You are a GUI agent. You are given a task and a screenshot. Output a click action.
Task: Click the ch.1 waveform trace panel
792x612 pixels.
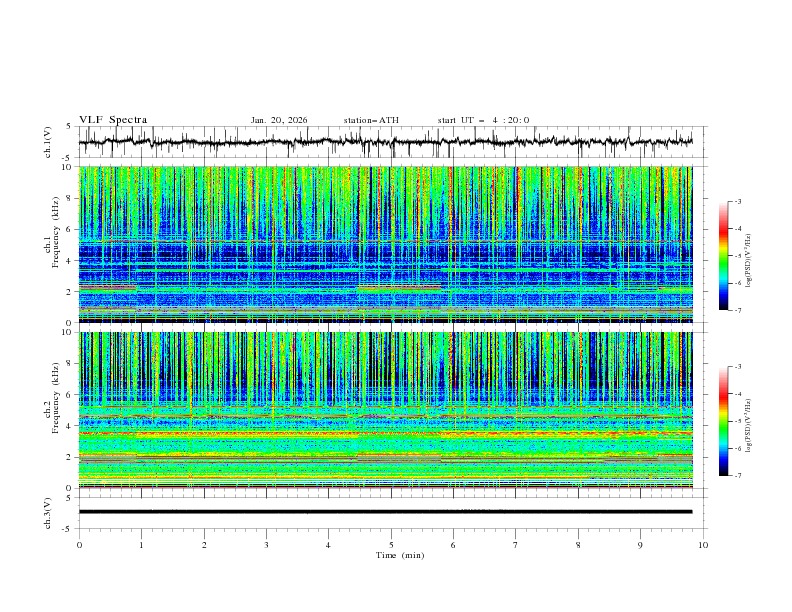[392, 142]
